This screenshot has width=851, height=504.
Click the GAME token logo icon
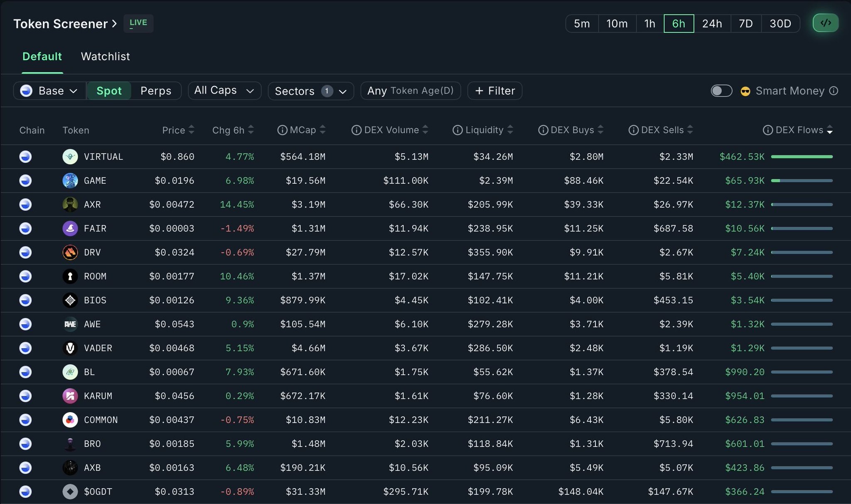click(70, 181)
